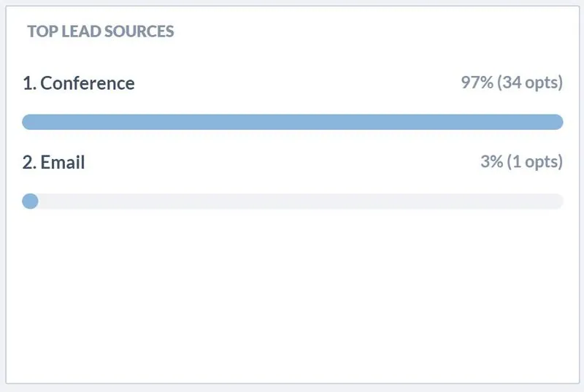Click the empty white area below Email bar
This screenshot has height=392, width=584.
click(293, 296)
